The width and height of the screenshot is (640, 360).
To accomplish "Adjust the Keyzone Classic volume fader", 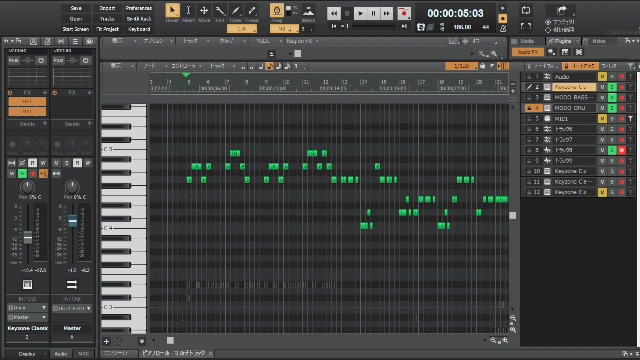I will point(28,237).
